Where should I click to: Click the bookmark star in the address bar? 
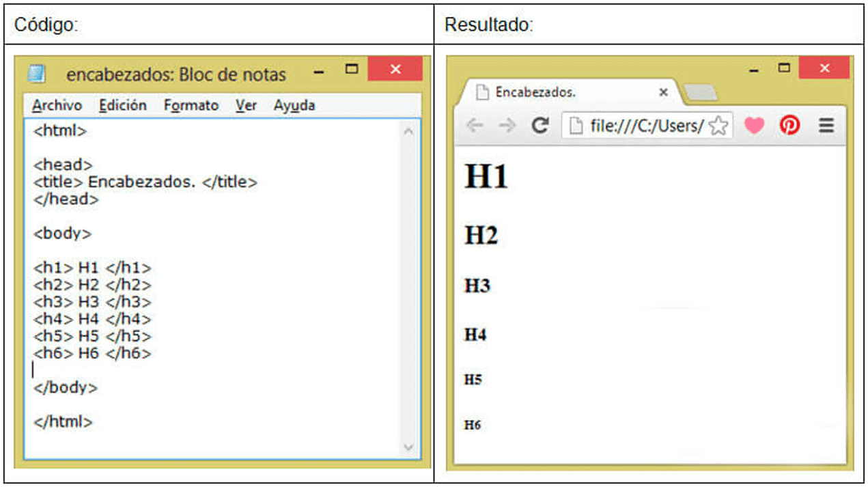718,125
